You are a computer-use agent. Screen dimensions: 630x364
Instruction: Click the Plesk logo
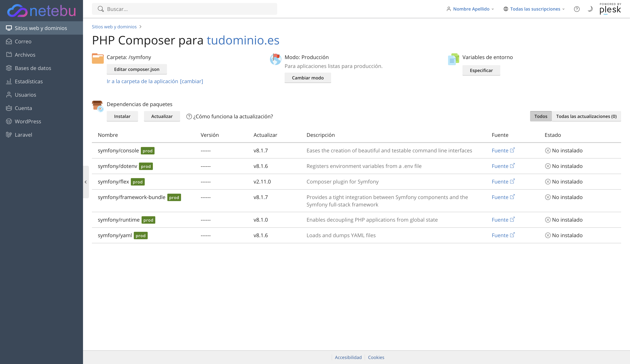[x=610, y=9]
